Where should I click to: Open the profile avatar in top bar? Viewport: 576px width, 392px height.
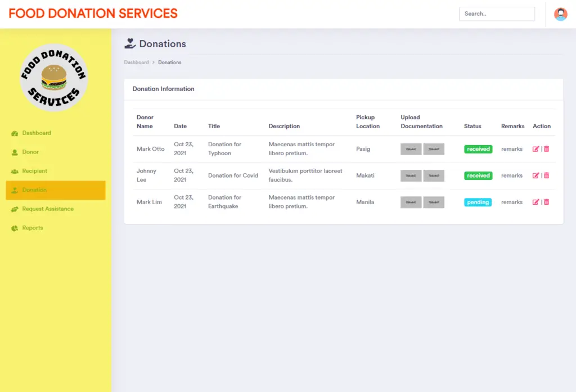(x=560, y=13)
